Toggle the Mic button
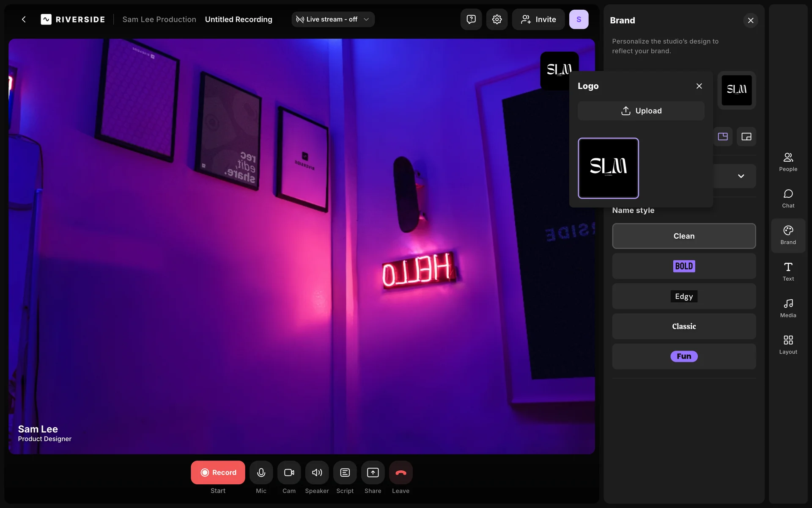 (261, 472)
